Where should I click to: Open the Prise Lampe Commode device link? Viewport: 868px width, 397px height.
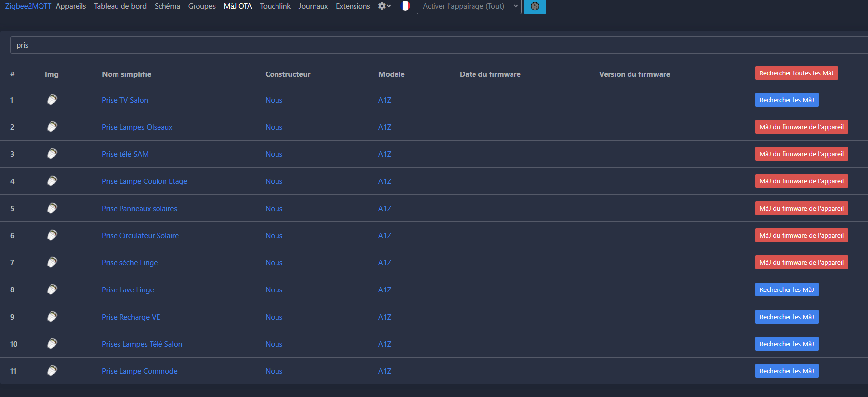(x=140, y=371)
